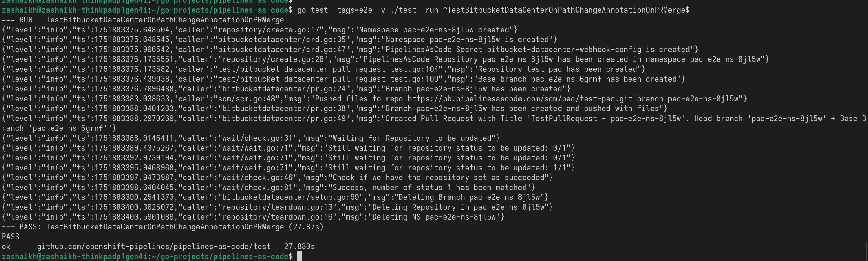Click the 27.880s total duration text
868x261 pixels.
pyautogui.click(x=299, y=247)
